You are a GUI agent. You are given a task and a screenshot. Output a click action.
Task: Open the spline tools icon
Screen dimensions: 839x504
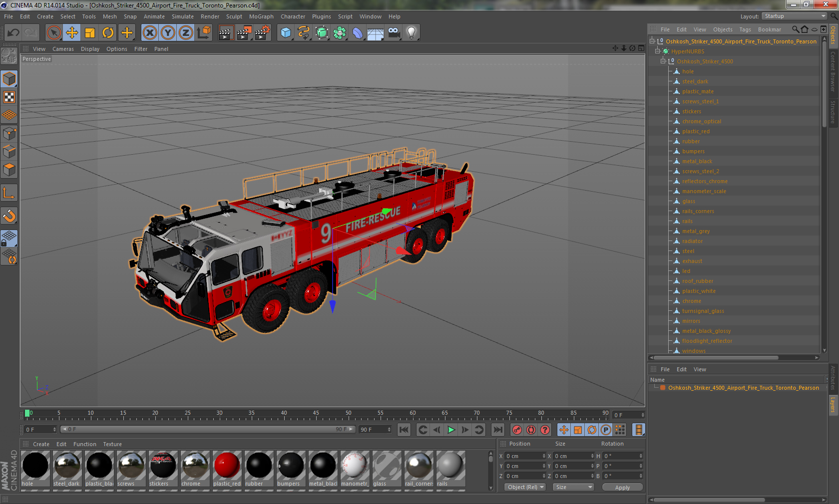click(x=304, y=33)
